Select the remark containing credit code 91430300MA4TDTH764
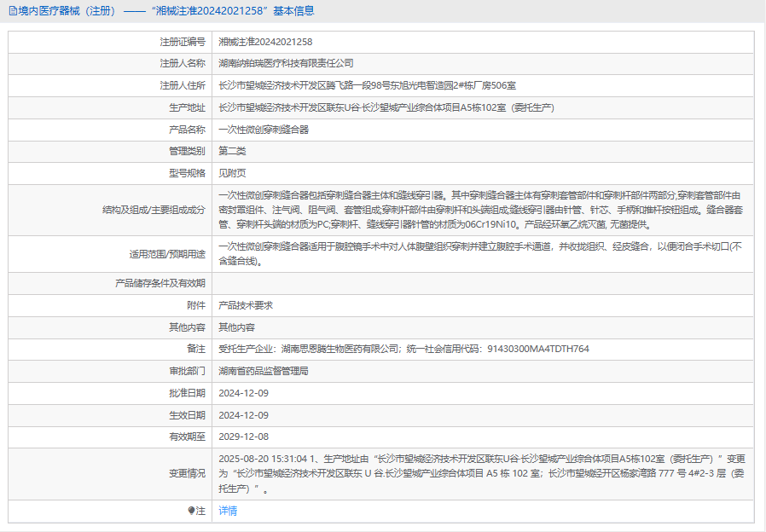 point(404,349)
